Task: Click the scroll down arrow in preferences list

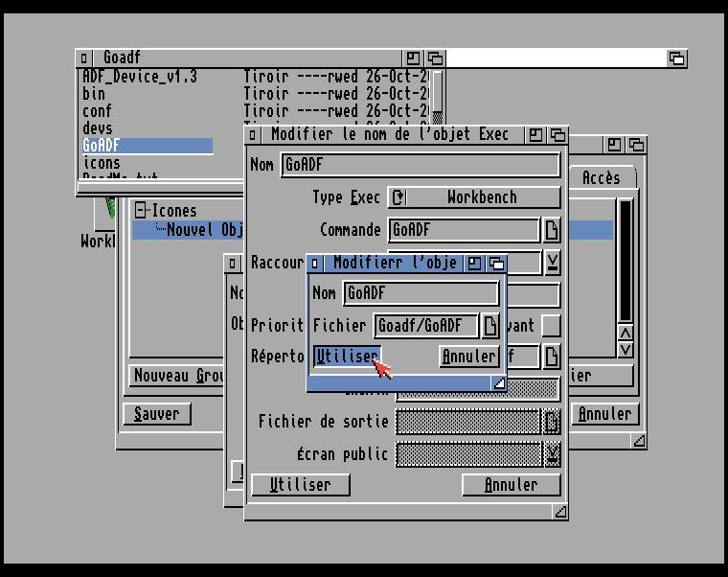Action: (x=626, y=350)
